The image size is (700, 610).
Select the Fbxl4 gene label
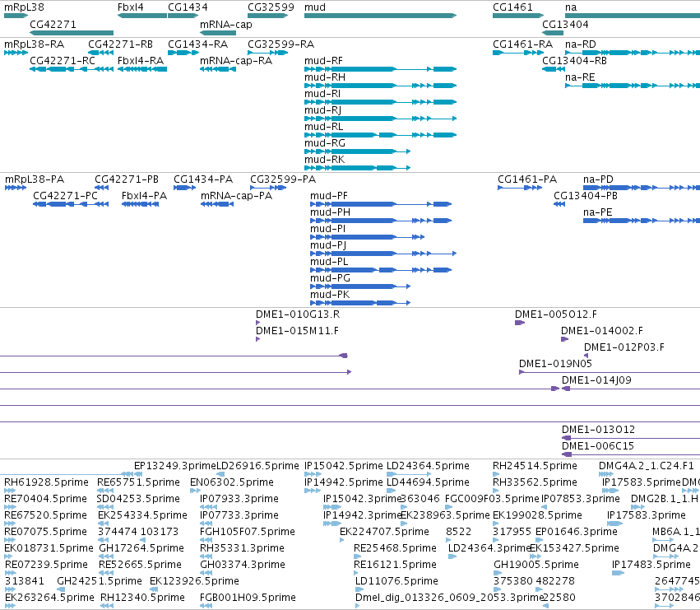point(130,7)
